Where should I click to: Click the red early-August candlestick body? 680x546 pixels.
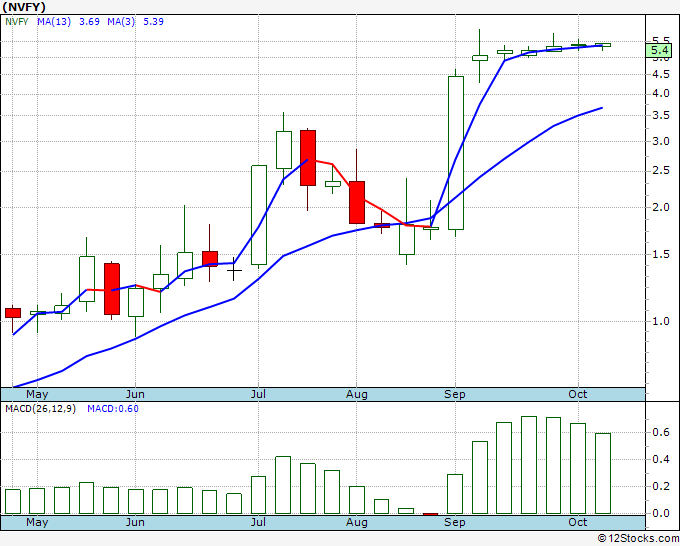(357, 203)
